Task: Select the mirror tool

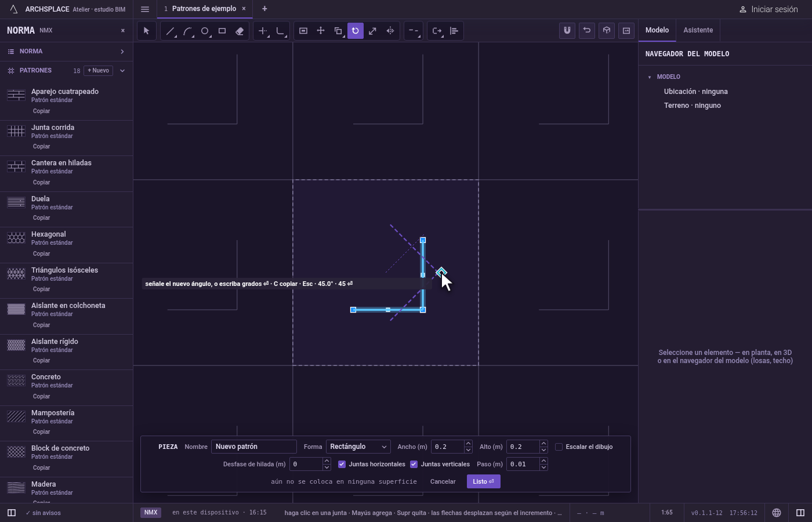Action: tap(390, 31)
